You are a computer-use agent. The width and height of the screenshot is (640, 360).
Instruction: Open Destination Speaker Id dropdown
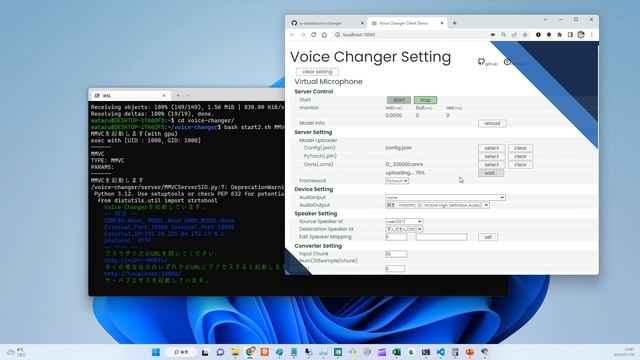(404, 229)
